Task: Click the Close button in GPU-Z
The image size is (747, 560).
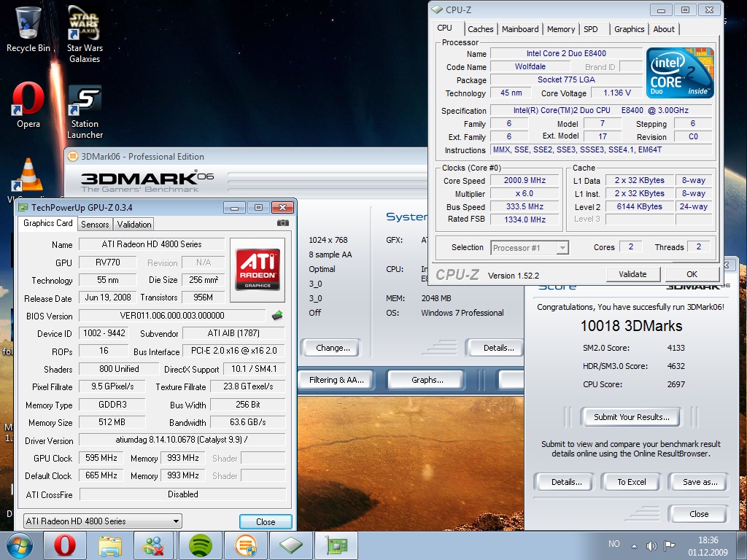Action: click(266, 521)
